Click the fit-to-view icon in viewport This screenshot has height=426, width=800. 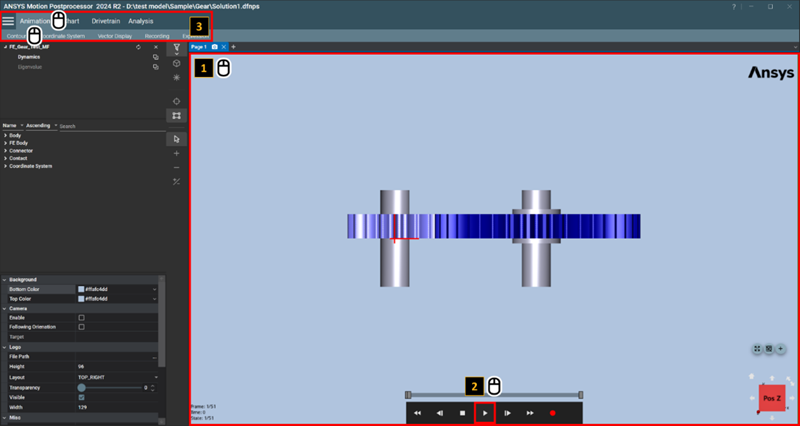(757, 349)
